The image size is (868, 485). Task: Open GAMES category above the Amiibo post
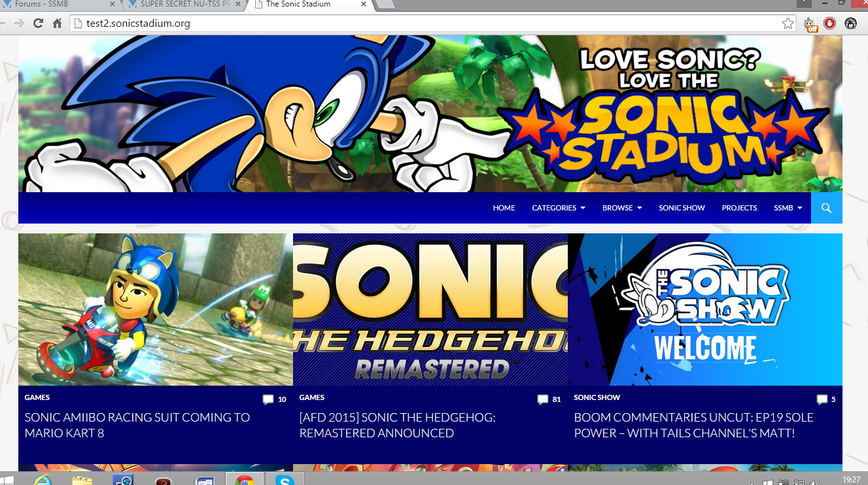[37, 397]
